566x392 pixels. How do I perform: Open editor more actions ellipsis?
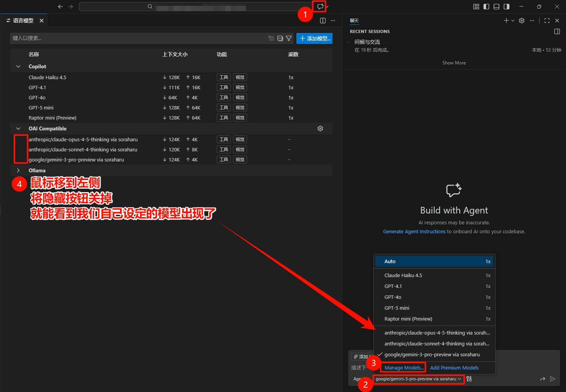point(333,21)
